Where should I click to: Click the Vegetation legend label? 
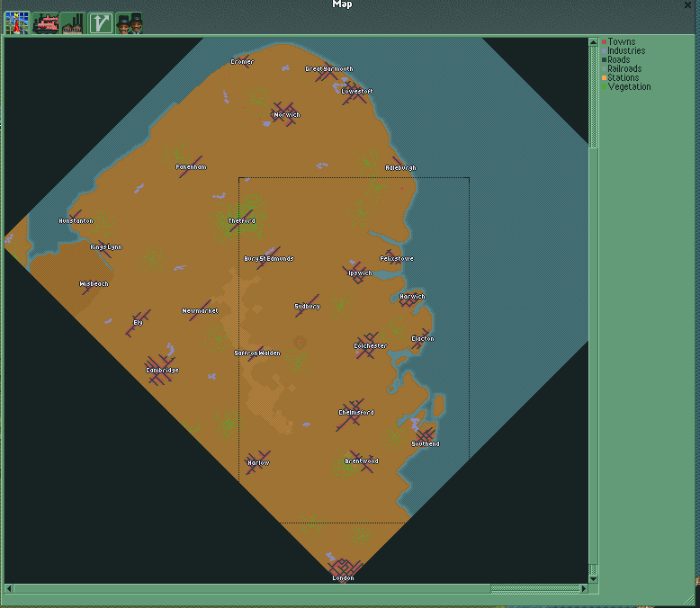click(629, 87)
